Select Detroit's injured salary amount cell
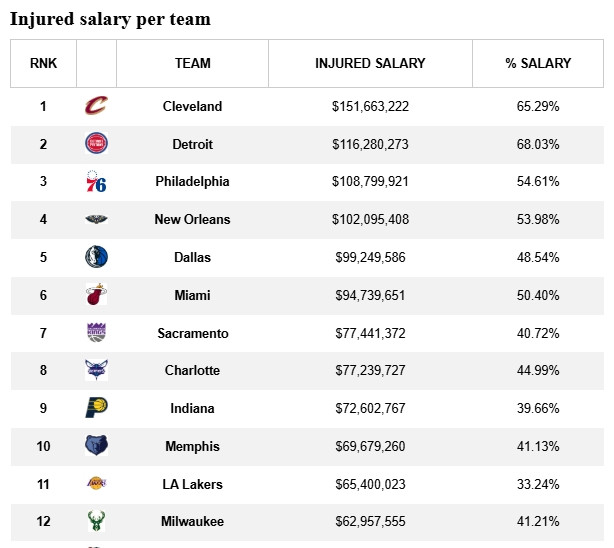This screenshot has height=548, width=614. click(x=370, y=144)
